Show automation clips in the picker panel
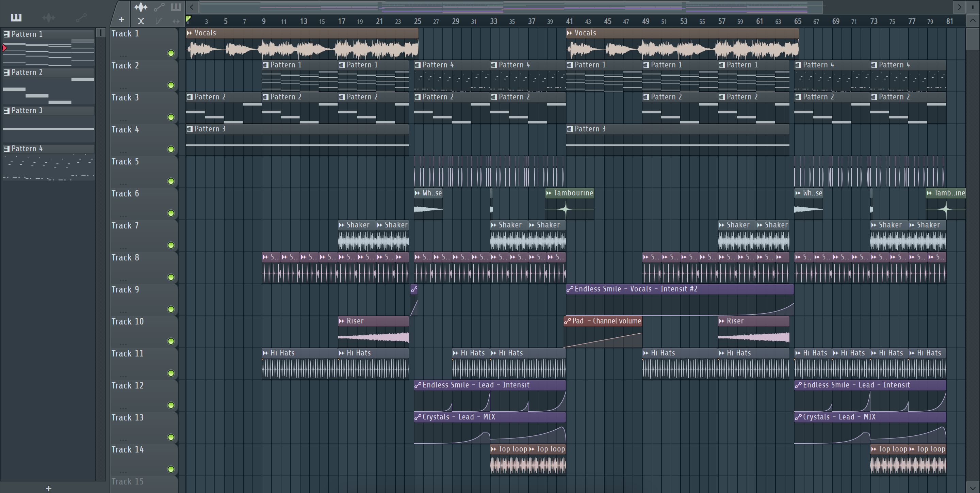980x493 pixels. pyautogui.click(x=81, y=17)
